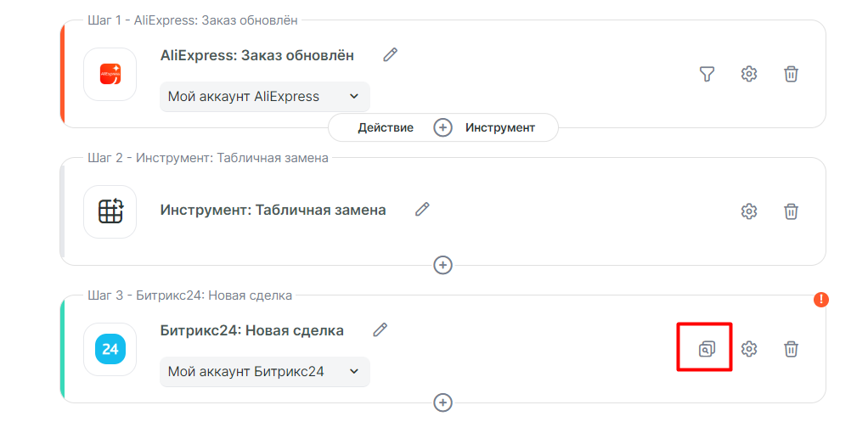Click the Битрикс24 app logo
This screenshot has height=422, width=868.
(x=110, y=349)
